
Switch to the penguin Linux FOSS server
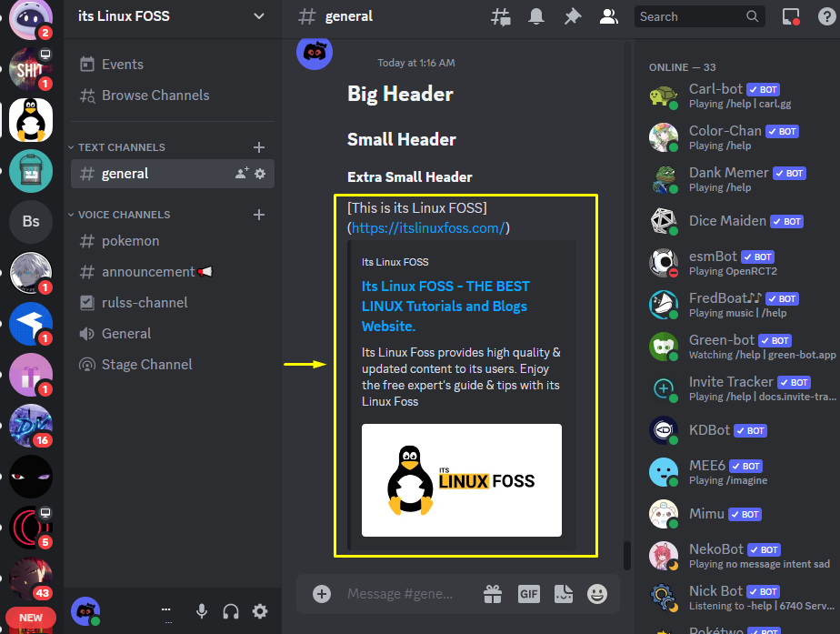click(31, 119)
